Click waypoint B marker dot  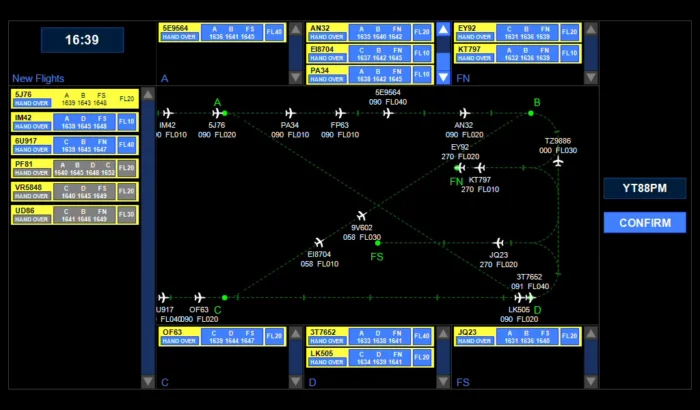530,113
